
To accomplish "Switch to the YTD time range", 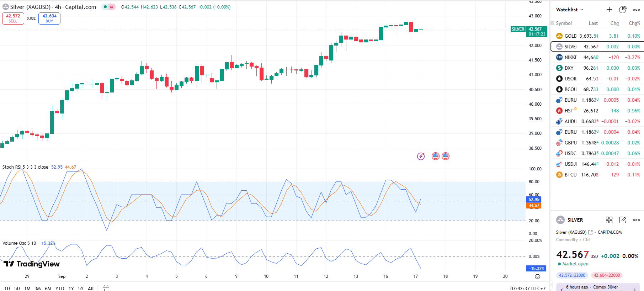I will (x=60, y=289).
